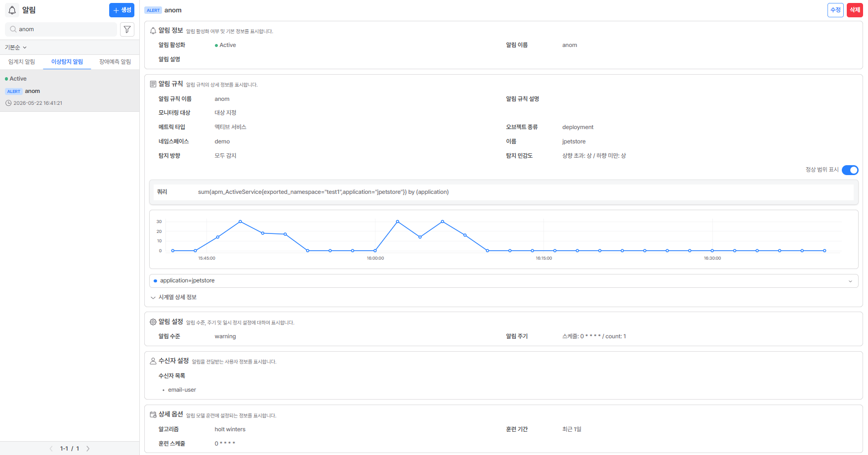Switch to 임계치 알림 tab
The width and height of the screenshot is (868, 455).
pyautogui.click(x=22, y=62)
